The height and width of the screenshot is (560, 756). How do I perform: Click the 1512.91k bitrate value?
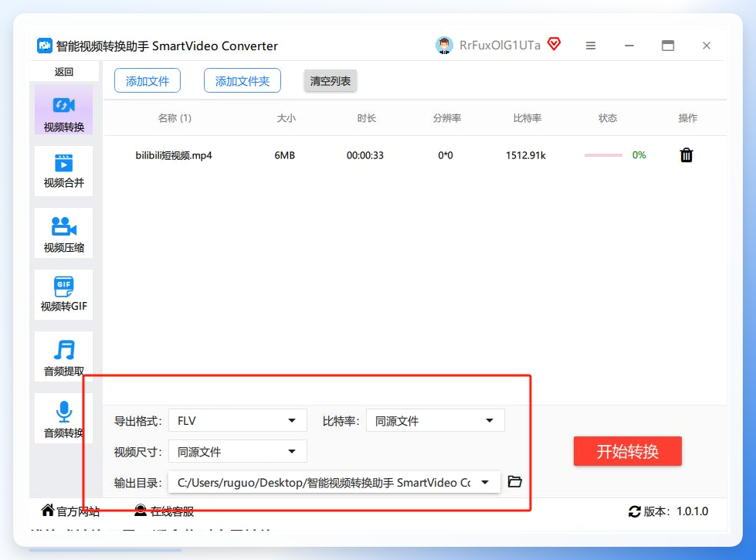(526, 155)
